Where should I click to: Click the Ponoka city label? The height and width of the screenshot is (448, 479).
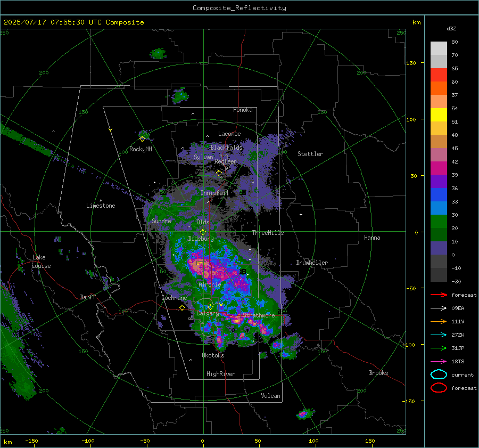click(243, 110)
